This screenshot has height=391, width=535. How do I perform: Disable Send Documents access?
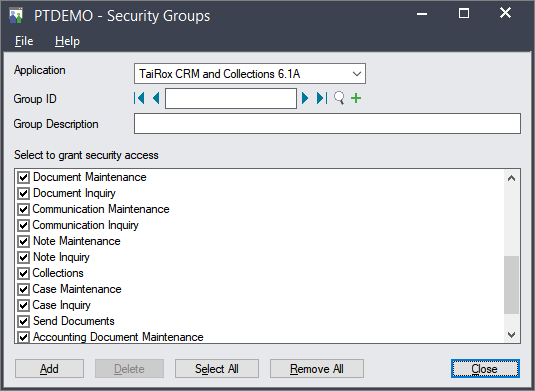pos(24,321)
